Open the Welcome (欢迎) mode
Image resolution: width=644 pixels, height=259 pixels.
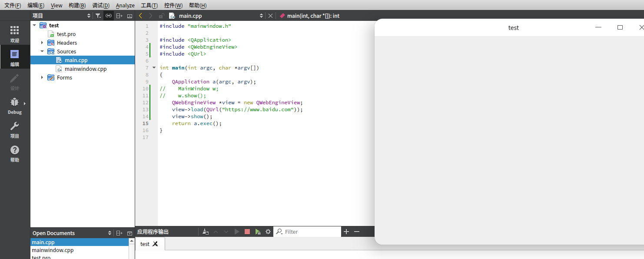click(x=15, y=33)
